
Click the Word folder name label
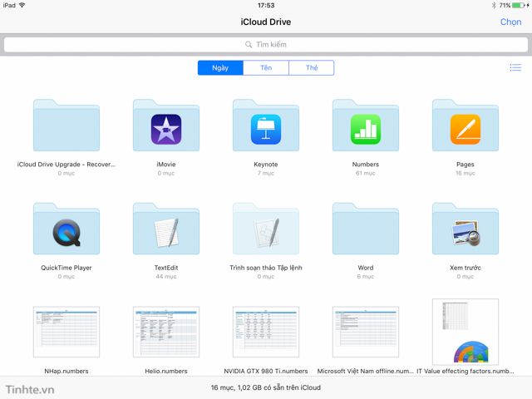[366, 268]
